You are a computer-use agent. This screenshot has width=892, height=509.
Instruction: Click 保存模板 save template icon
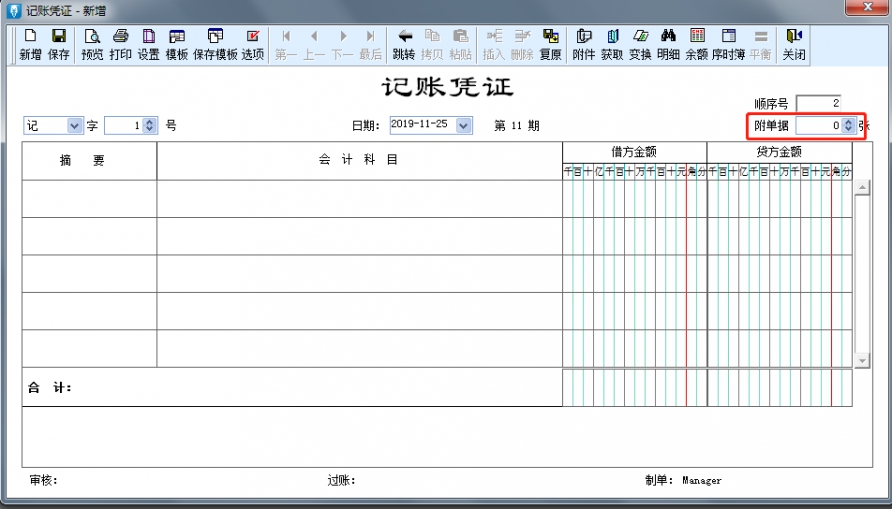coord(215,44)
